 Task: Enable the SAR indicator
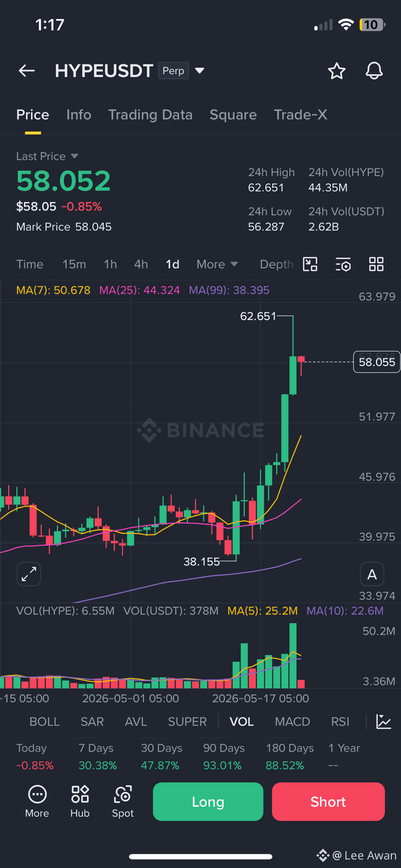[x=92, y=721]
